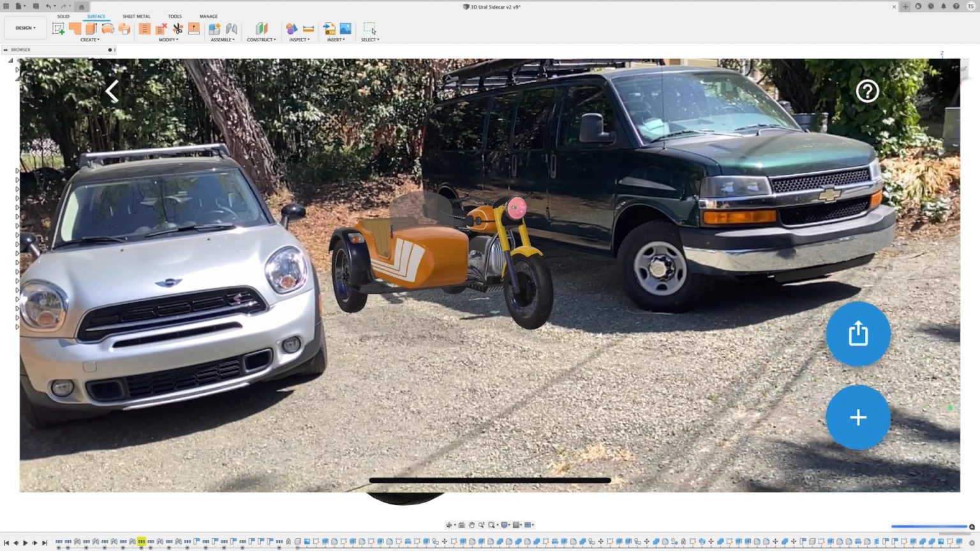
Task: Activate the Trim scissors tool under Modify
Action: (x=177, y=28)
